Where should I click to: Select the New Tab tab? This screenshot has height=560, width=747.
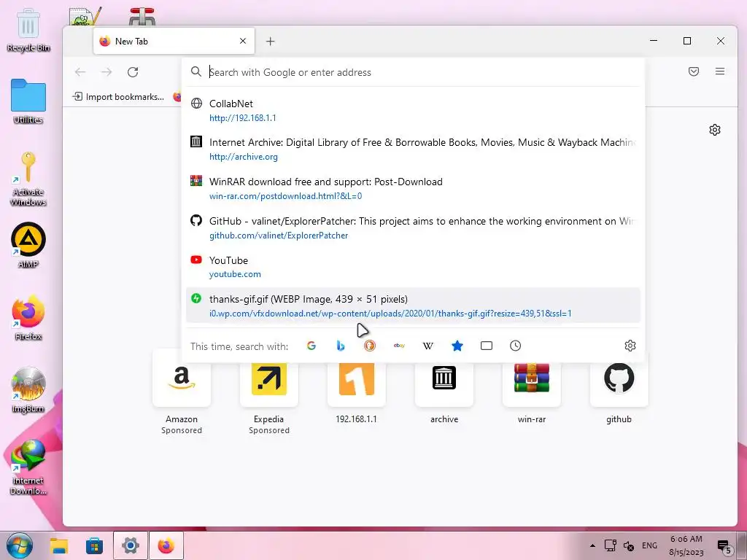click(x=174, y=42)
